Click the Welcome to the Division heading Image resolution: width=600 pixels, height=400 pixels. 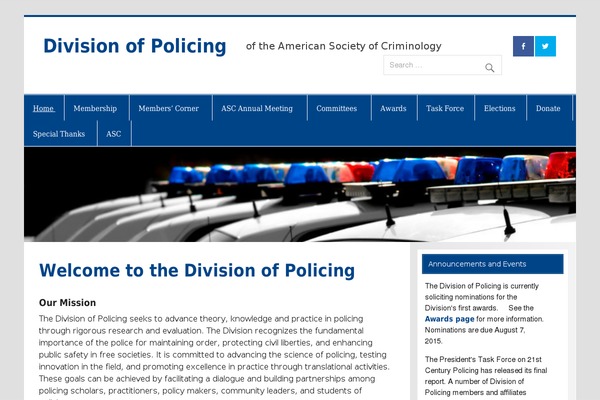[x=197, y=270]
